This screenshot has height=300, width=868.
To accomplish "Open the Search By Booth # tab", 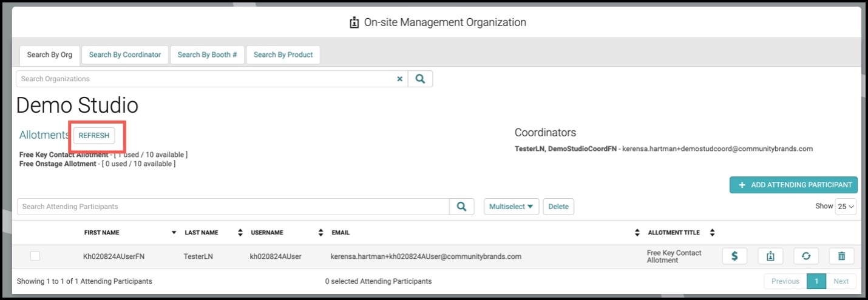I will [x=207, y=55].
